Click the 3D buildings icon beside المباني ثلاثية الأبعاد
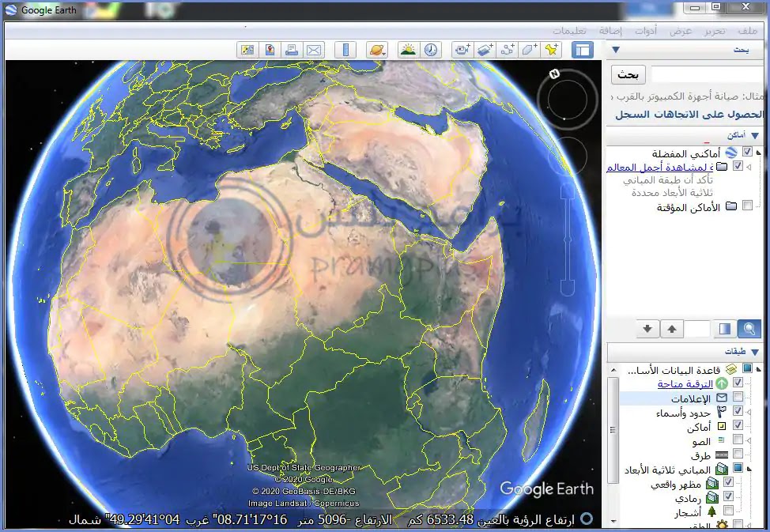770x532 pixels. (x=722, y=469)
